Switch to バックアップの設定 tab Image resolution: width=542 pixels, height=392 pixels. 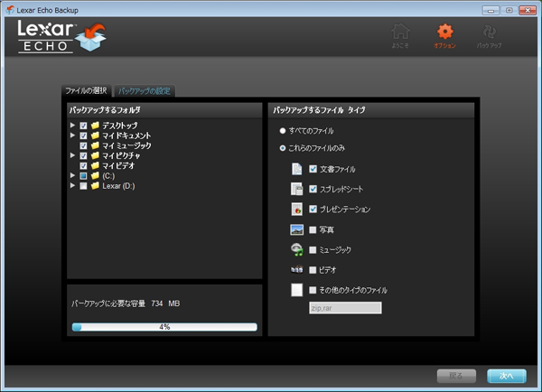[x=145, y=91]
